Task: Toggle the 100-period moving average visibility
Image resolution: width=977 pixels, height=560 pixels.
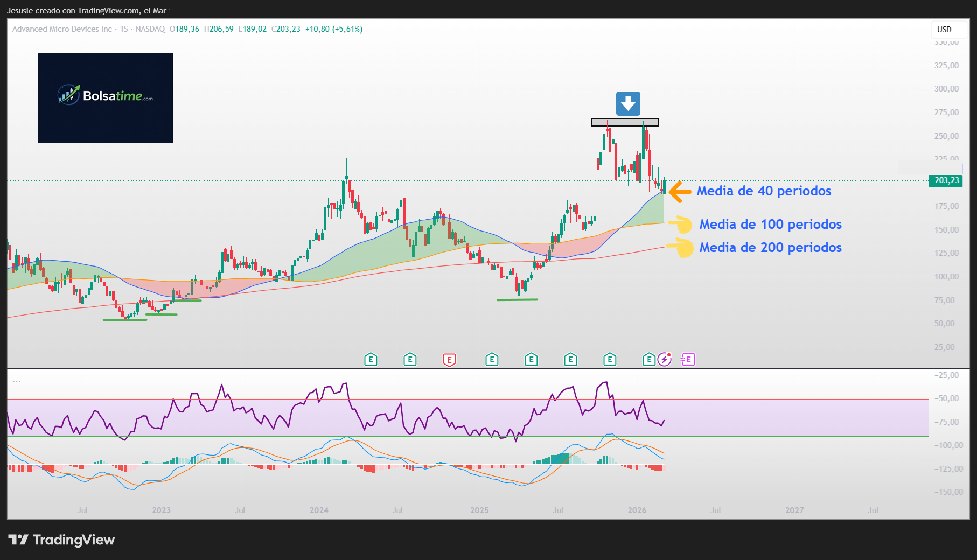Action: click(771, 225)
